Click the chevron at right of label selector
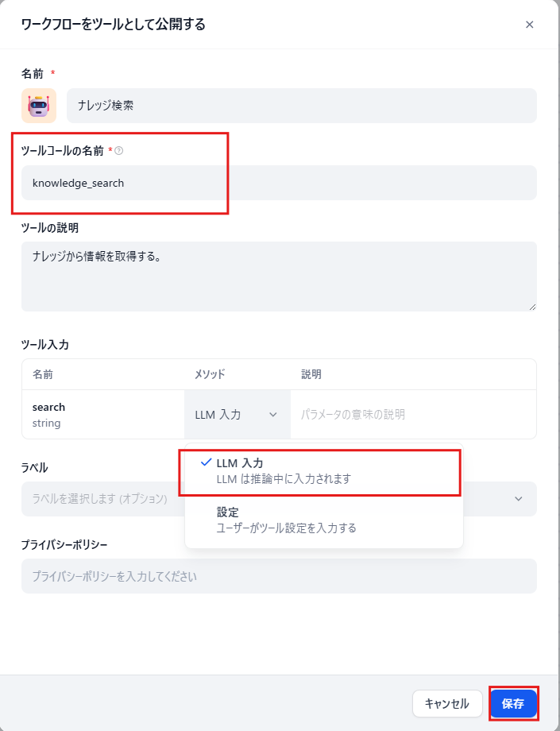 [519, 499]
